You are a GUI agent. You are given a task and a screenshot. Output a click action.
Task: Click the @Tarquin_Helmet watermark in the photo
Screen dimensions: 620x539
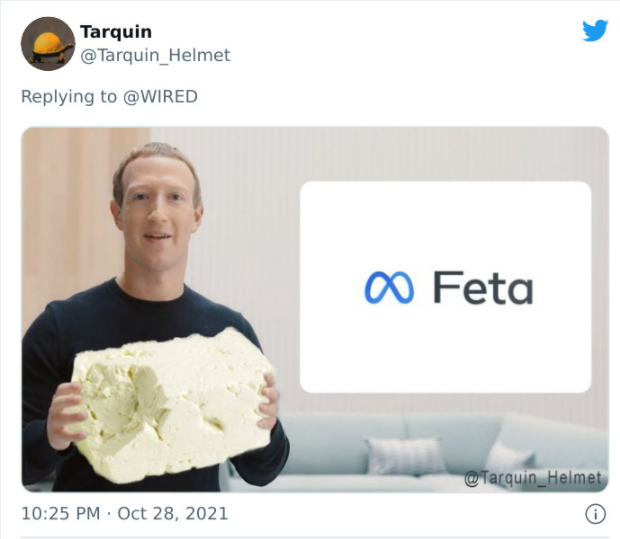[x=532, y=478]
